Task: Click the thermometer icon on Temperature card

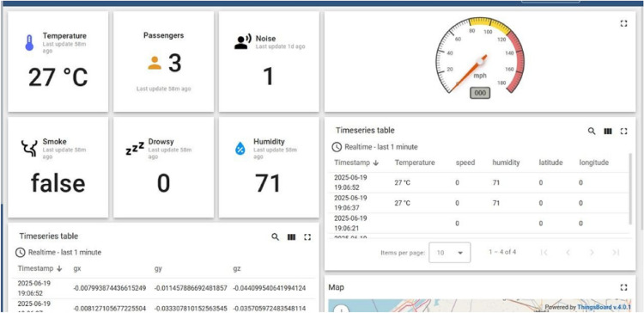Action: tap(29, 43)
